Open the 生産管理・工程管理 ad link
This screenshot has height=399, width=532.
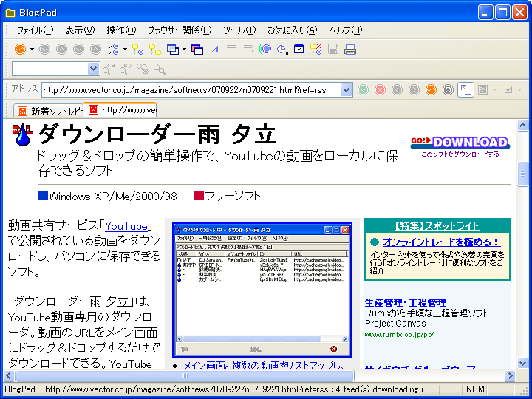(x=406, y=302)
